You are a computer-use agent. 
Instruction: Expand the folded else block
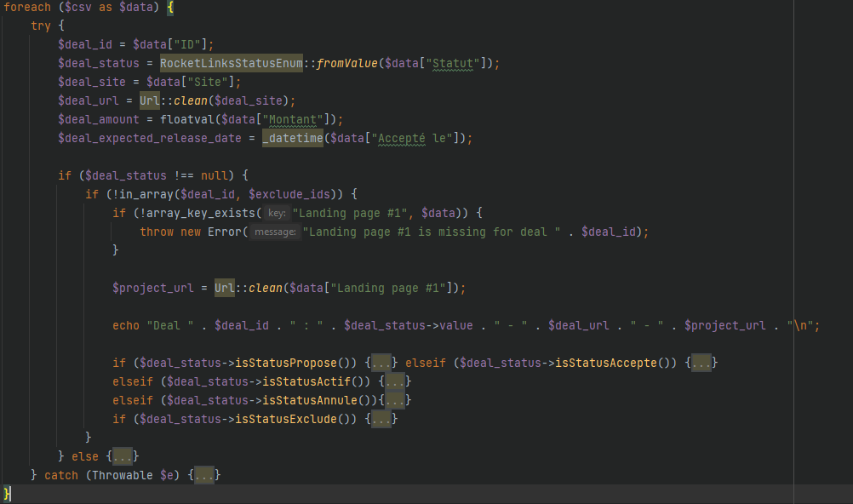123,456
